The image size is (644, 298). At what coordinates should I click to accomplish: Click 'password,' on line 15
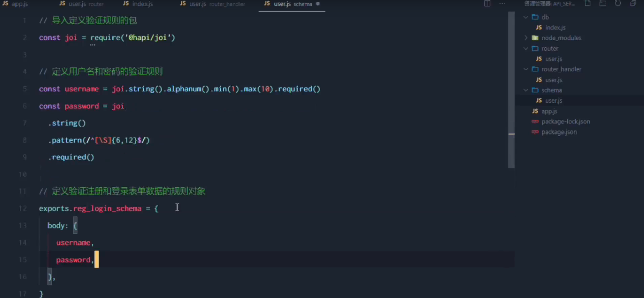[x=75, y=260]
